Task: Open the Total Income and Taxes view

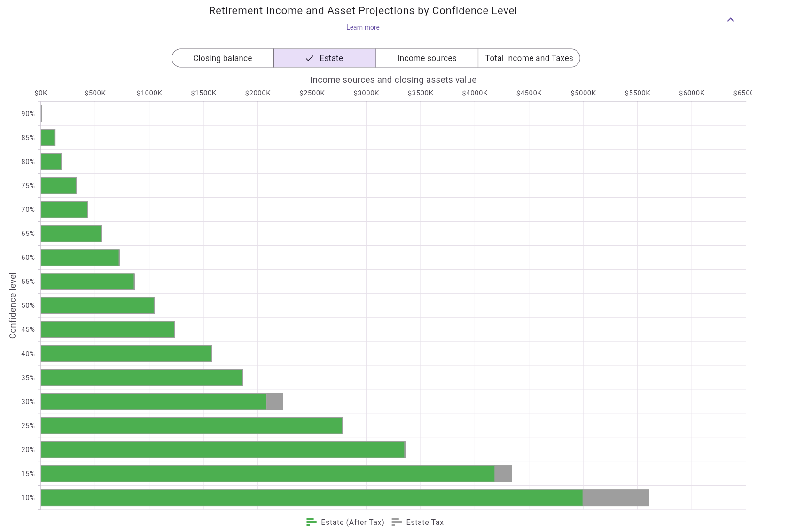Action: coord(529,58)
